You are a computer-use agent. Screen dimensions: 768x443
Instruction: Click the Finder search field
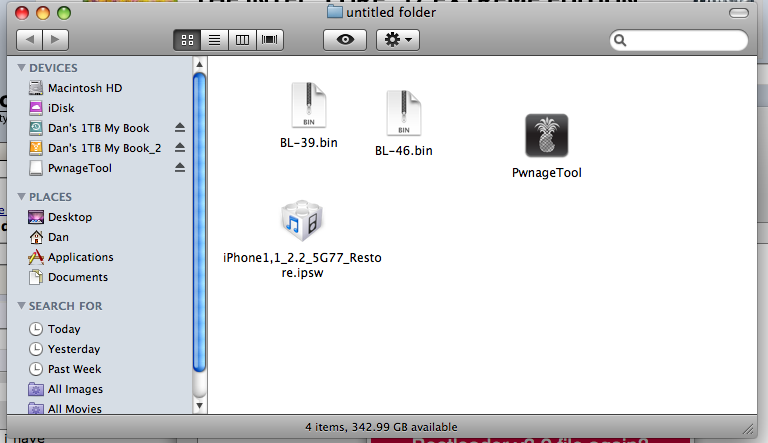679,40
